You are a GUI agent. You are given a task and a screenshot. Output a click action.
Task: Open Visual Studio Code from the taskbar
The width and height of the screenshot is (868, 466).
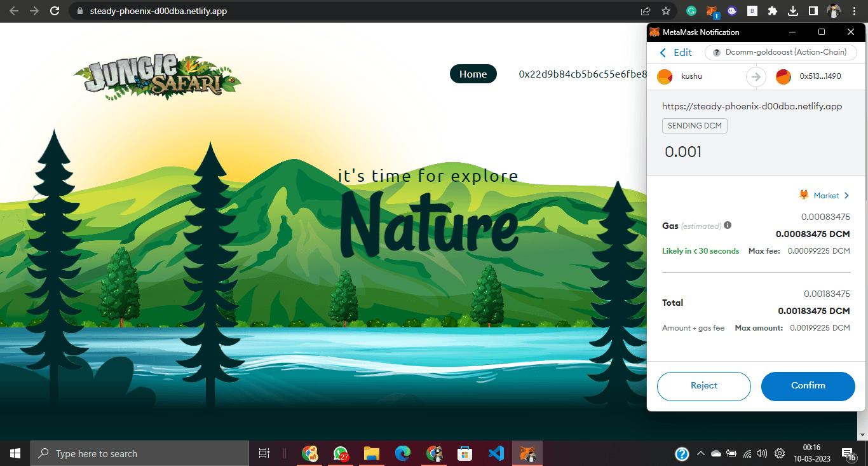[496, 453]
